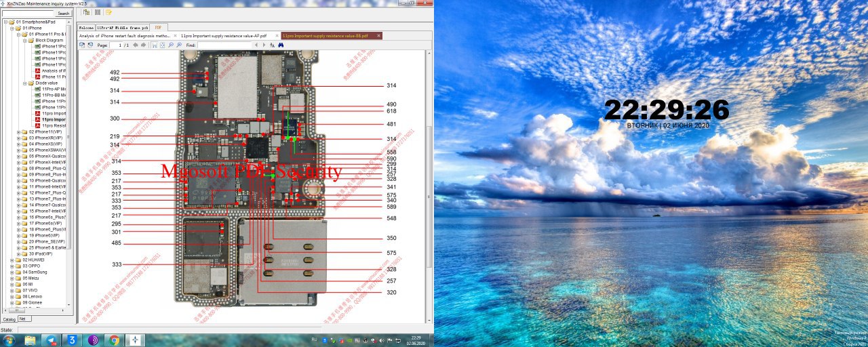Select the PDF tab
868x347 pixels.
tap(158, 27)
